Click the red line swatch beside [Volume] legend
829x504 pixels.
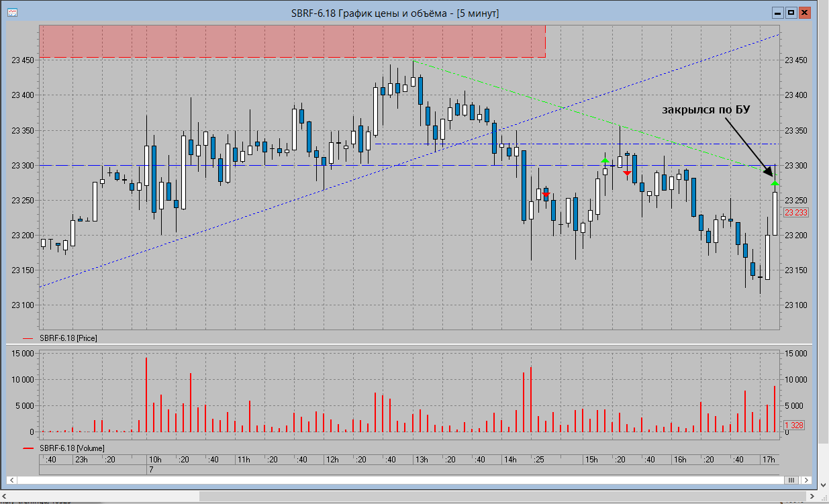[28, 448]
